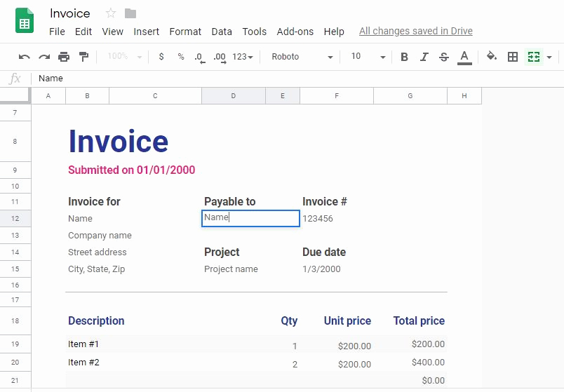This screenshot has height=392, width=564.
Task: Open the zoom 100% dropdown
Action: (x=124, y=57)
